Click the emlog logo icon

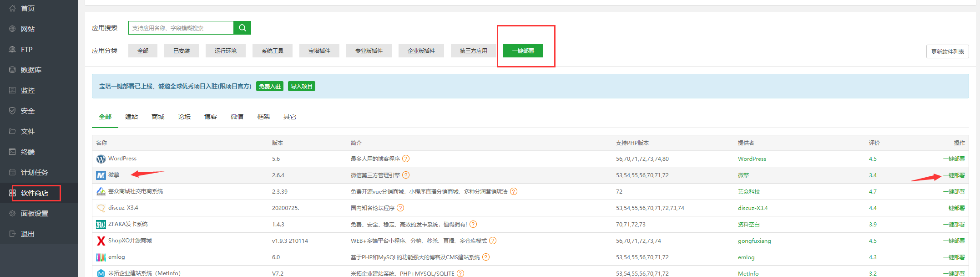pos(101,257)
